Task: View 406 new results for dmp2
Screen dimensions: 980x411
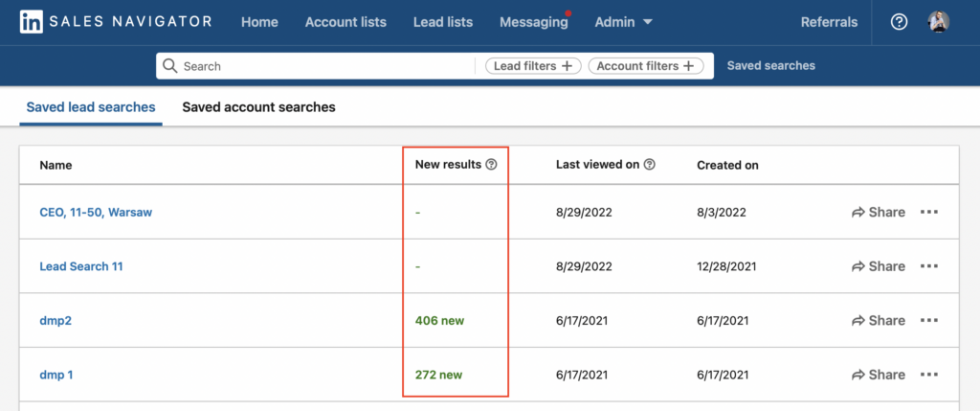Action: point(439,321)
